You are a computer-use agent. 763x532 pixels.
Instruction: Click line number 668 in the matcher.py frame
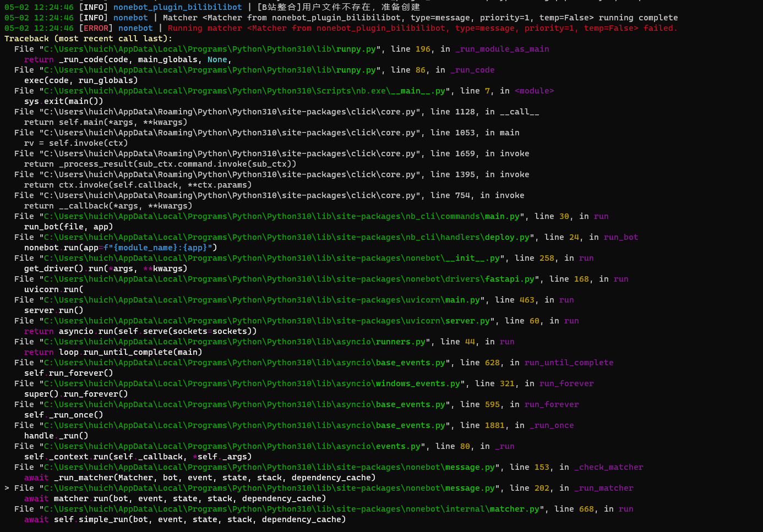point(587,509)
